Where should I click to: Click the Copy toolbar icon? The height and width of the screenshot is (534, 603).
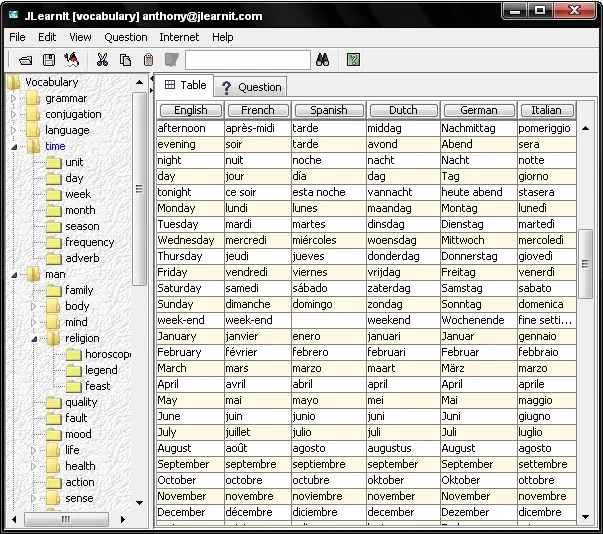[x=125, y=60]
